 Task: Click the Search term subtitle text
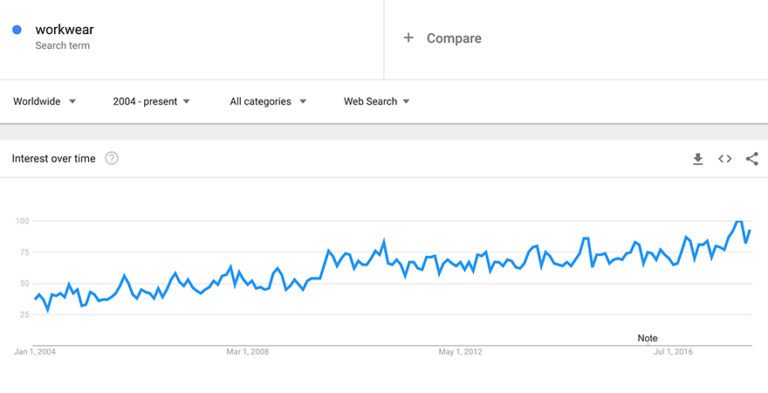pyautogui.click(x=62, y=46)
